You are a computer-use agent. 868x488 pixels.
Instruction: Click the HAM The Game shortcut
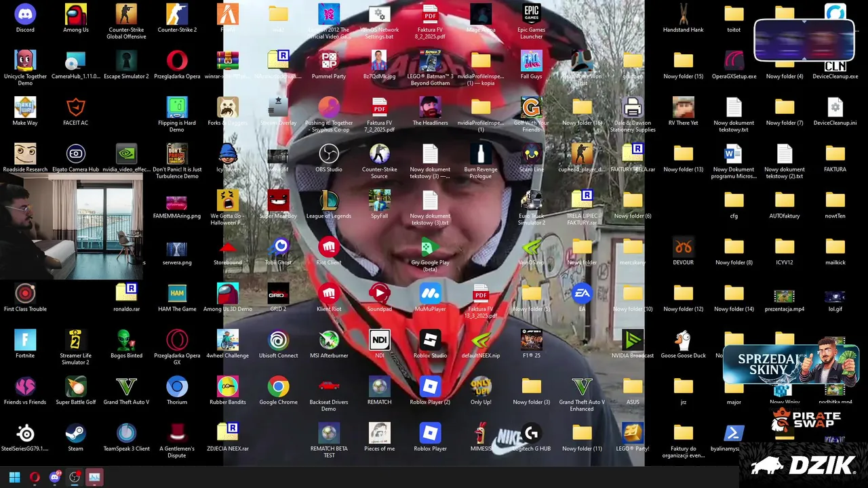(177, 298)
